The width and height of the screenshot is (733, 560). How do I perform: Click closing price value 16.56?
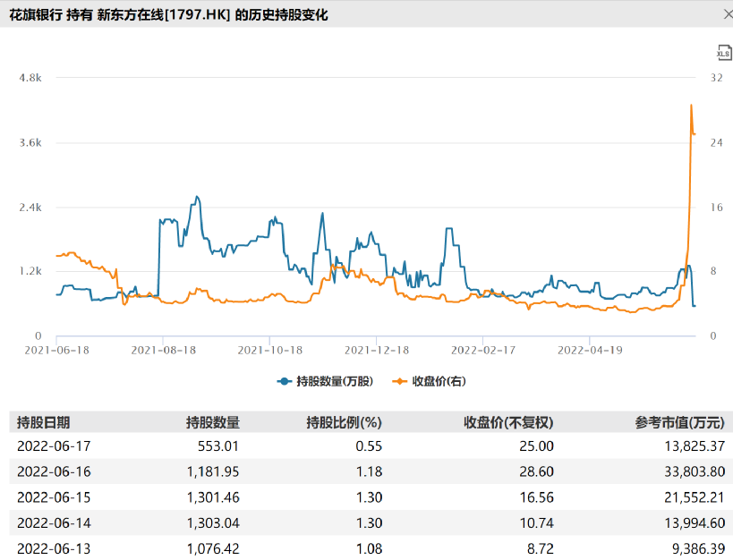tap(537, 497)
